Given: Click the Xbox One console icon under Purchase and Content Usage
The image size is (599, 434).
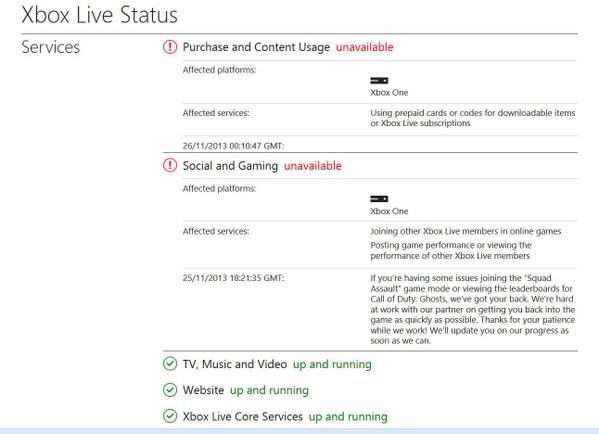Looking at the screenshot, I should (379, 81).
